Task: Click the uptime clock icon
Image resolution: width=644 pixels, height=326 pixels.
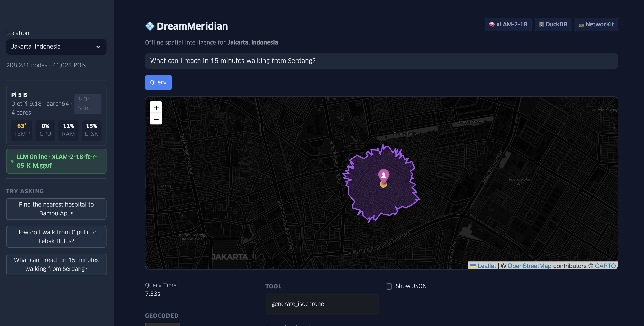Action: click(79, 99)
